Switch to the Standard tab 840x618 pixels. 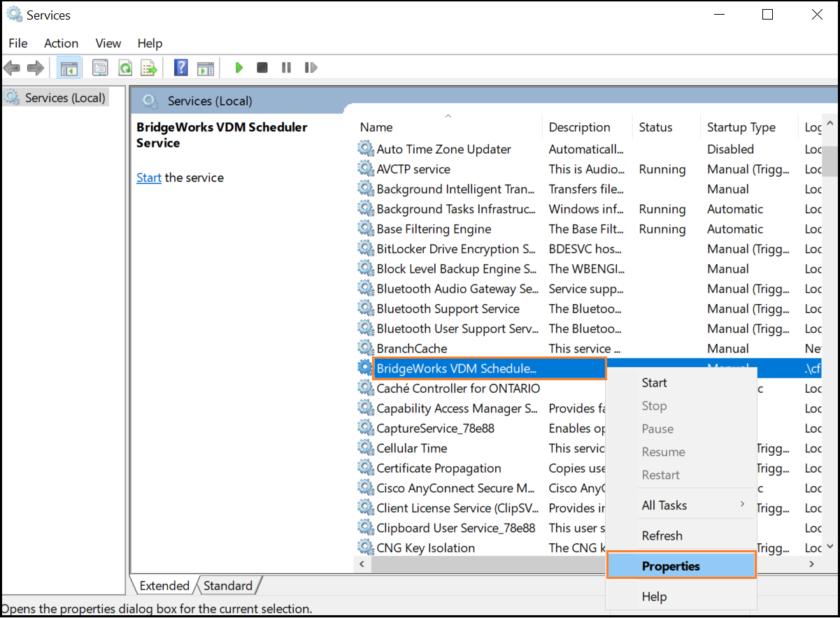point(228,586)
